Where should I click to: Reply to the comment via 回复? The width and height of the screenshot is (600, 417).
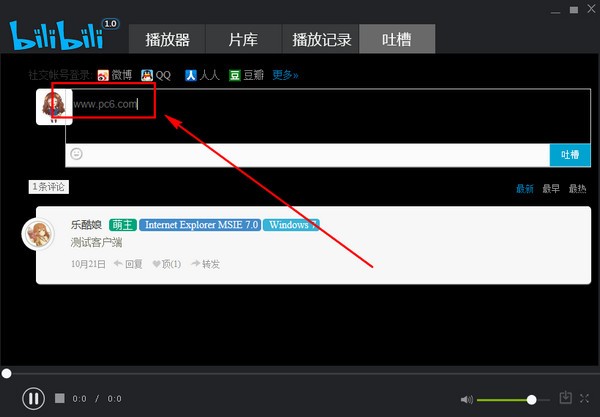129,264
